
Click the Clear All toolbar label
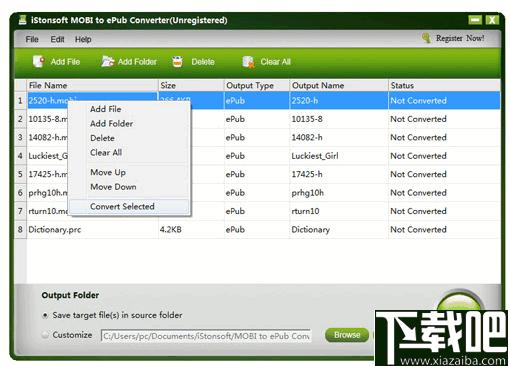(276, 62)
